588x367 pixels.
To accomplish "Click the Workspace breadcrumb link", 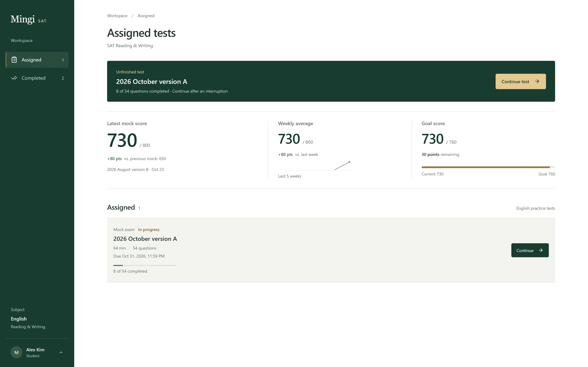I will pos(117,16).
